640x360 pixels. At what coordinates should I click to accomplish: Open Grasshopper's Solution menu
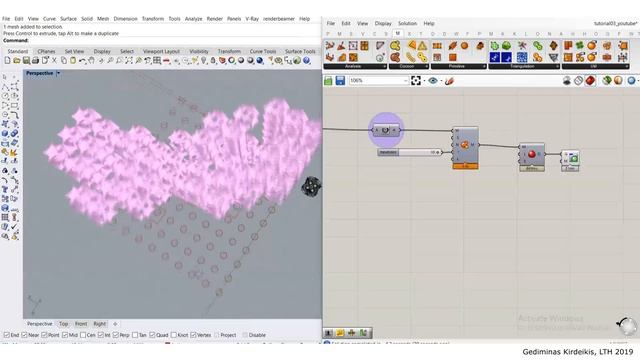click(407, 24)
